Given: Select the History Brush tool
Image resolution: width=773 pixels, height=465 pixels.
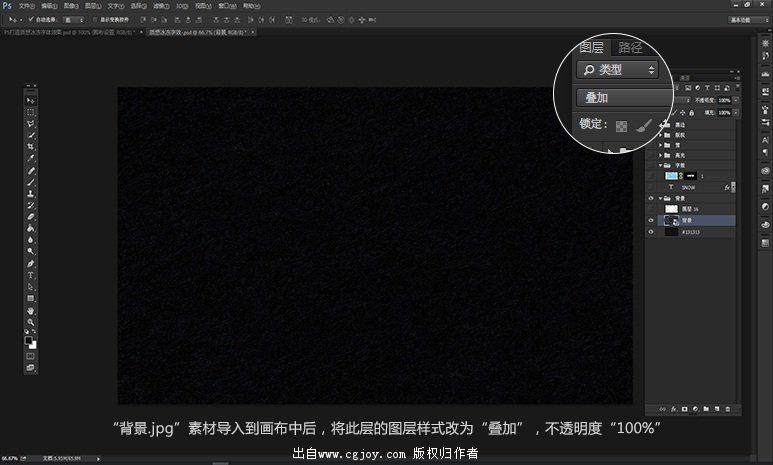Looking at the screenshot, I should coord(31,205).
